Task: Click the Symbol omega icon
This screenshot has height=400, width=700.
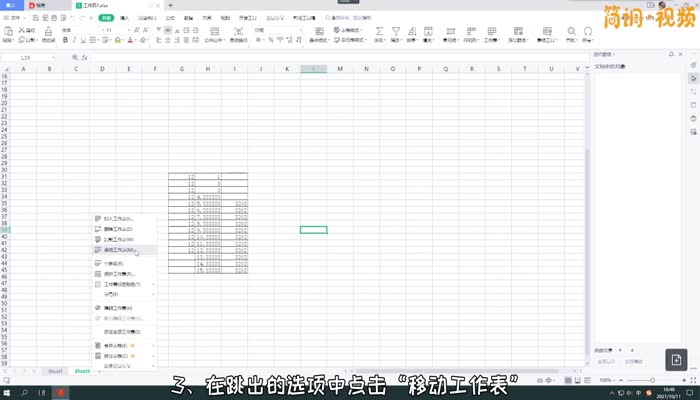Action: click(x=588, y=31)
